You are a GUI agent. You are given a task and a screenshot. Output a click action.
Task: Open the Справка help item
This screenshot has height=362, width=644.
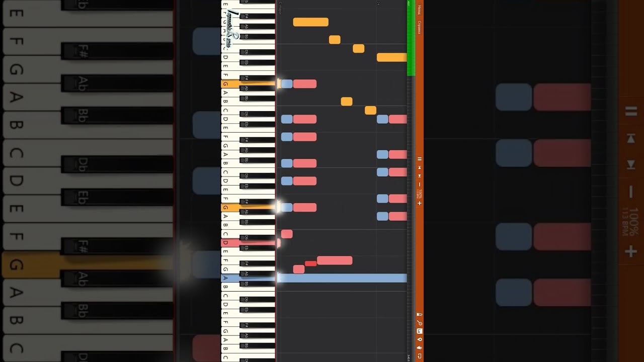[x=420, y=28]
